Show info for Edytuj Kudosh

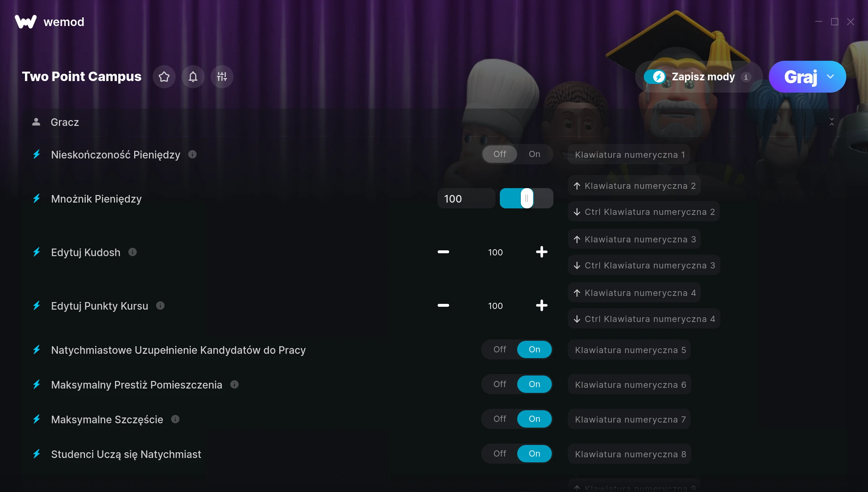[133, 252]
